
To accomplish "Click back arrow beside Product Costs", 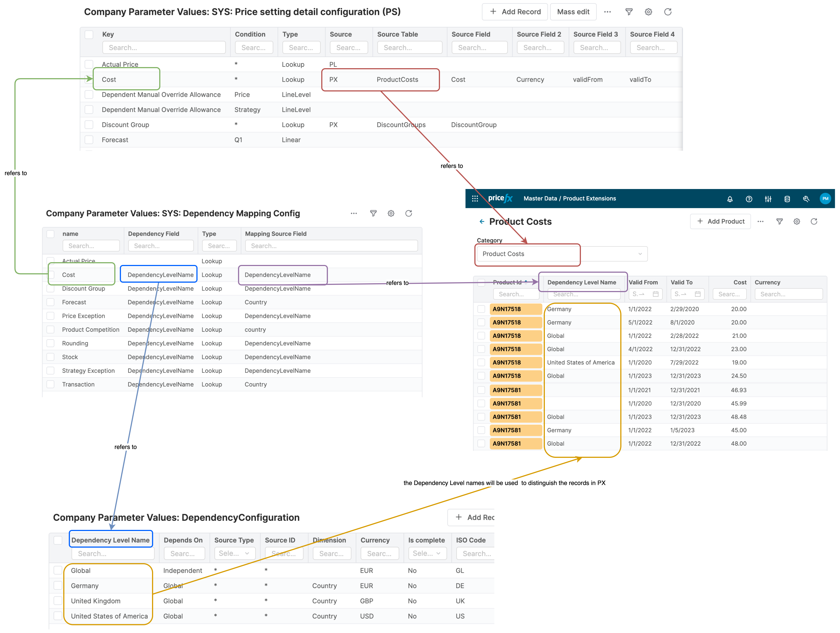I will (x=482, y=222).
